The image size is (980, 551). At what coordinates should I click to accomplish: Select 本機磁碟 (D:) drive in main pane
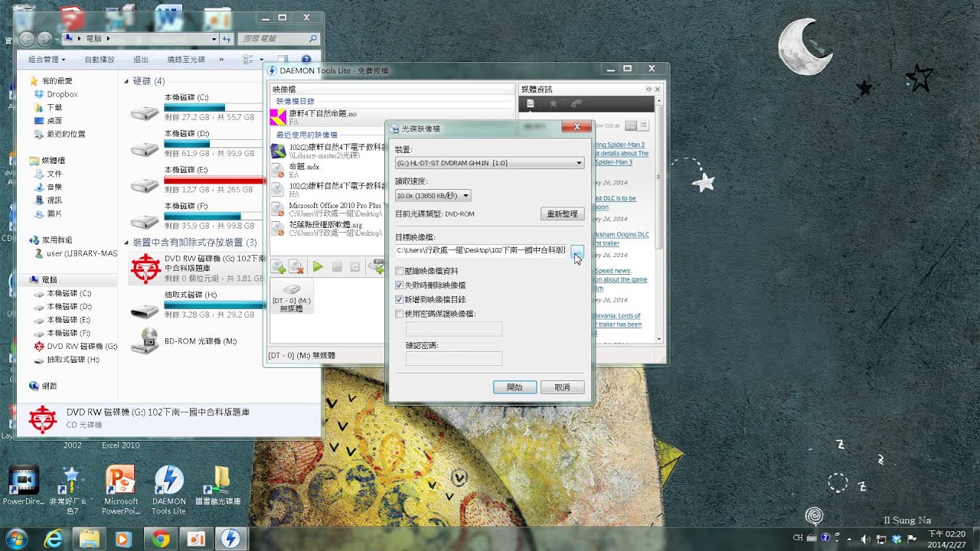(x=195, y=145)
